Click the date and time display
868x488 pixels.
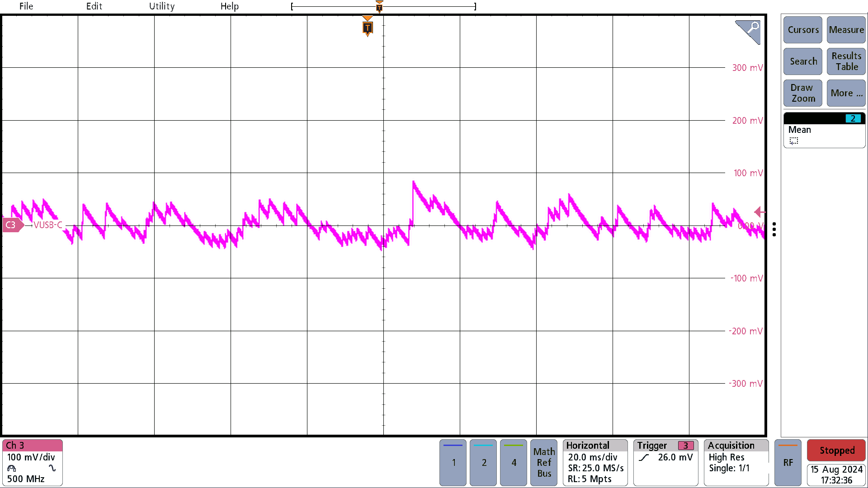[836, 475]
